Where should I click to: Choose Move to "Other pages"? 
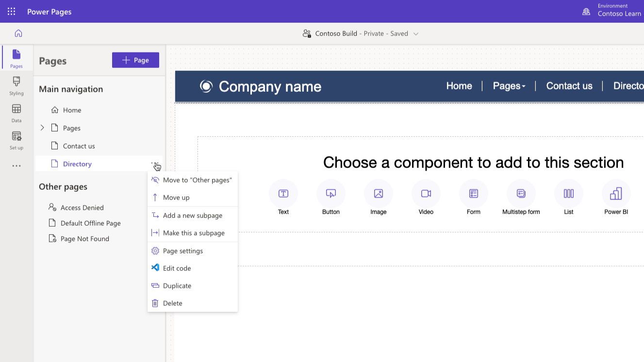click(193, 180)
